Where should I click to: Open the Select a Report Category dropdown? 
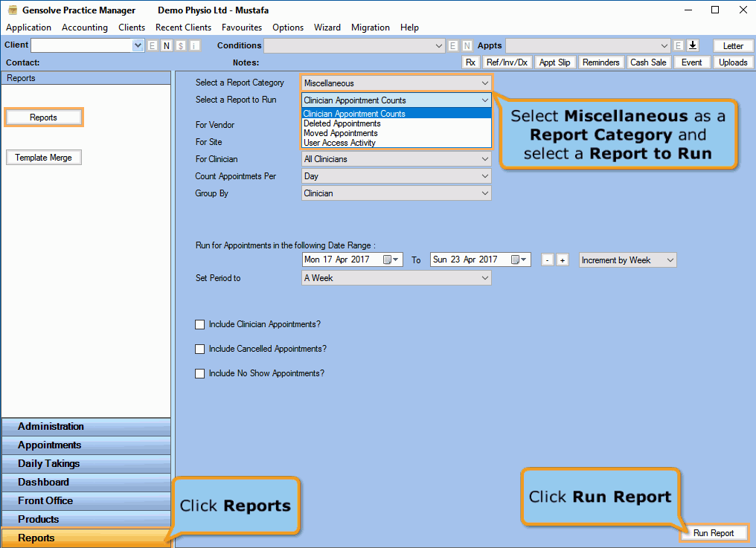[485, 83]
